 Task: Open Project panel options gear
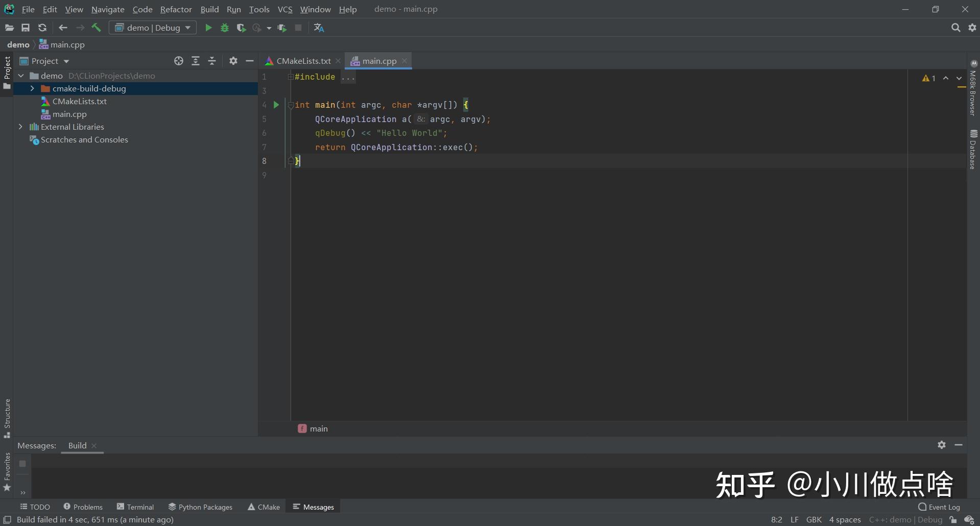click(x=233, y=61)
